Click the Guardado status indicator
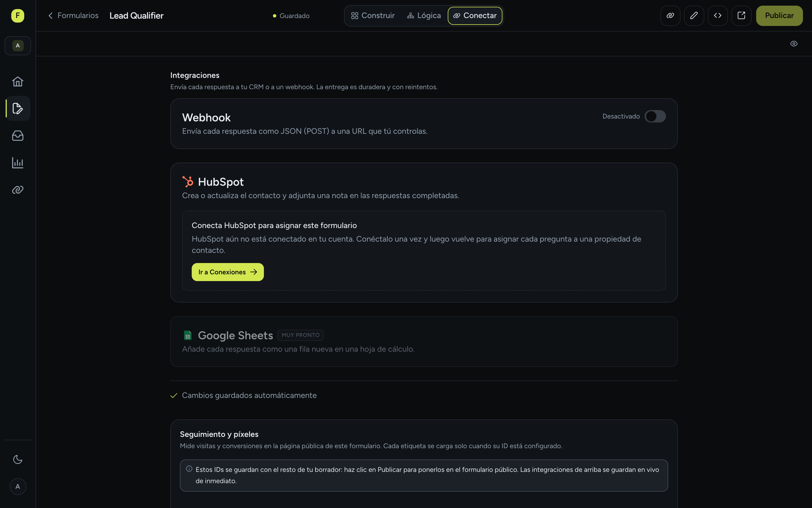The image size is (812, 508). pyautogui.click(x=291, y=16)
